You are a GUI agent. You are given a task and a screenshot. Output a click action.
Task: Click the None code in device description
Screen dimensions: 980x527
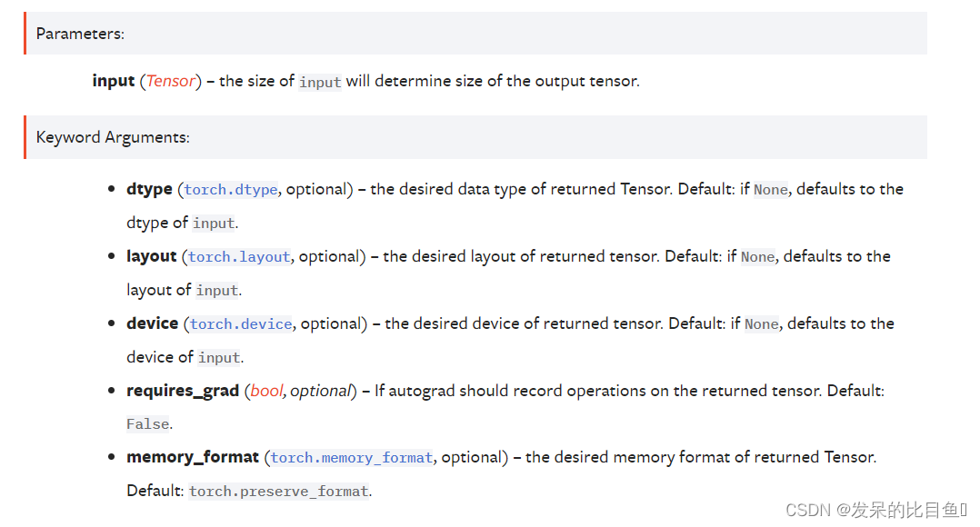click(x=761, y=324)
